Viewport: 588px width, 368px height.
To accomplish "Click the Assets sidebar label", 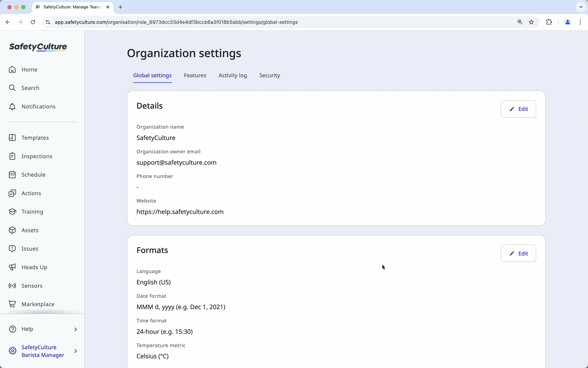I will (30, 230).
